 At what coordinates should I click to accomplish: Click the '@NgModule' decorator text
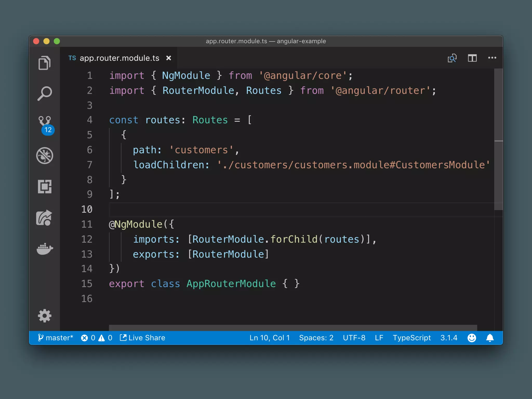coord(136,224)
